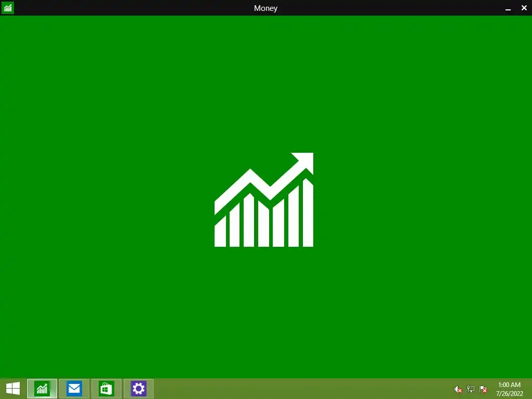Click the muted volume tray icon

click(x=458, y=389)
